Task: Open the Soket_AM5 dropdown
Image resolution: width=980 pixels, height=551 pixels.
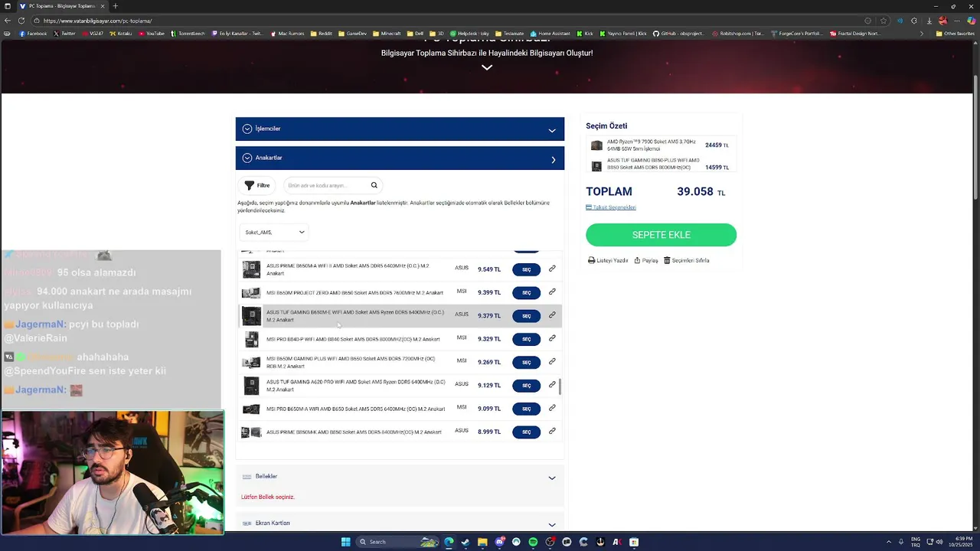Action: click(275, 232)
